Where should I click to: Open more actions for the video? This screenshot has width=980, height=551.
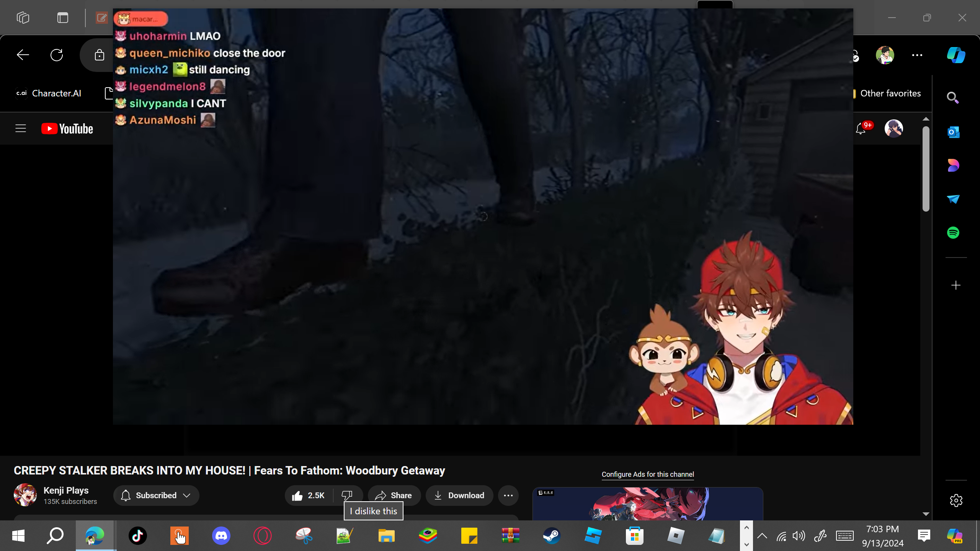coord(508,496)
